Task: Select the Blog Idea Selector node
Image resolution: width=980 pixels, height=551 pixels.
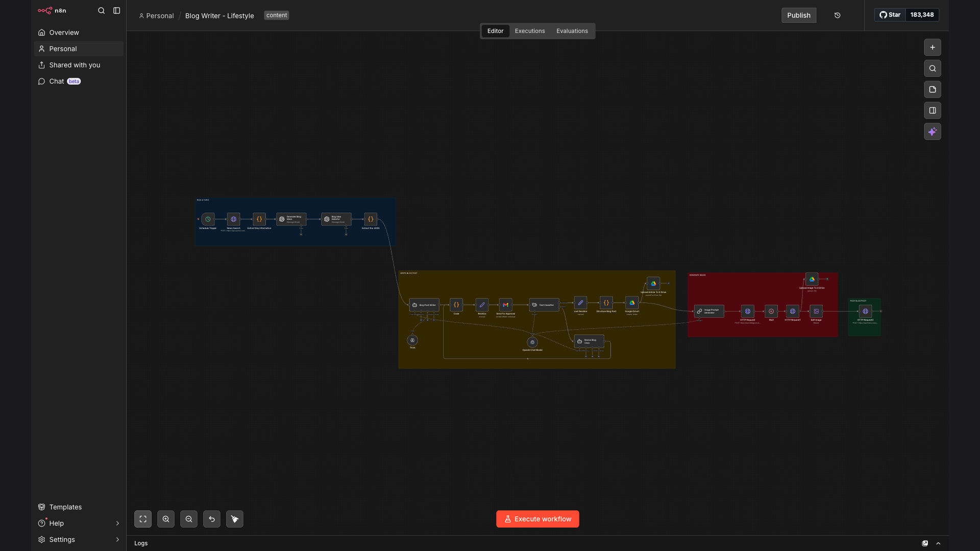Action: point(336,219)
